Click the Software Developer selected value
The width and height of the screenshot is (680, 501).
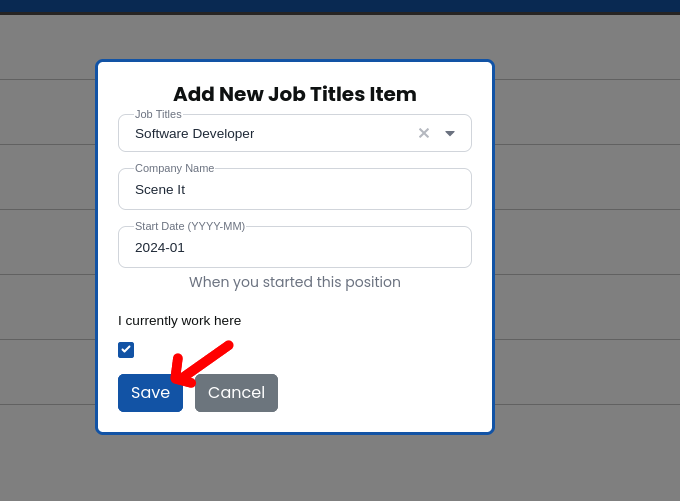pos(195,133)
